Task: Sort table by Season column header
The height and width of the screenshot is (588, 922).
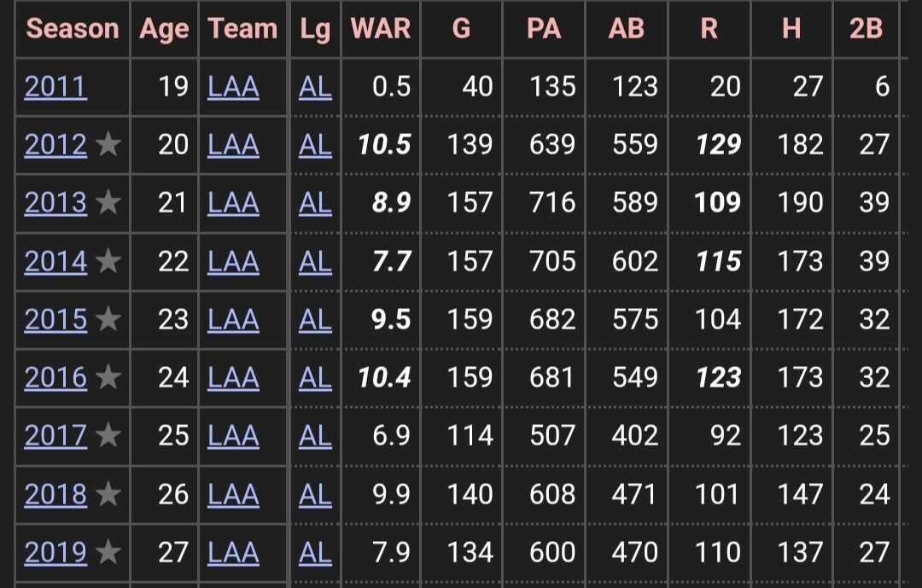Action: click(73, 28)
